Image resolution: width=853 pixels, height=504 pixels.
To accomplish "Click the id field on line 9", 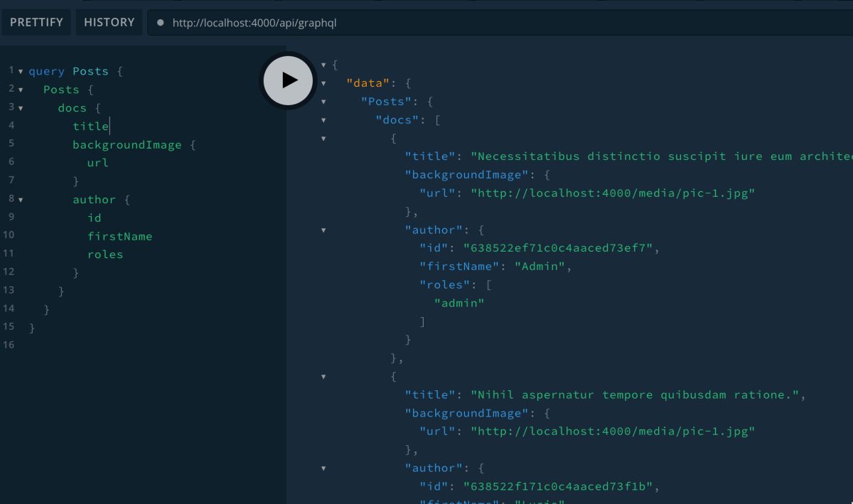I will (x=95, y=218).
